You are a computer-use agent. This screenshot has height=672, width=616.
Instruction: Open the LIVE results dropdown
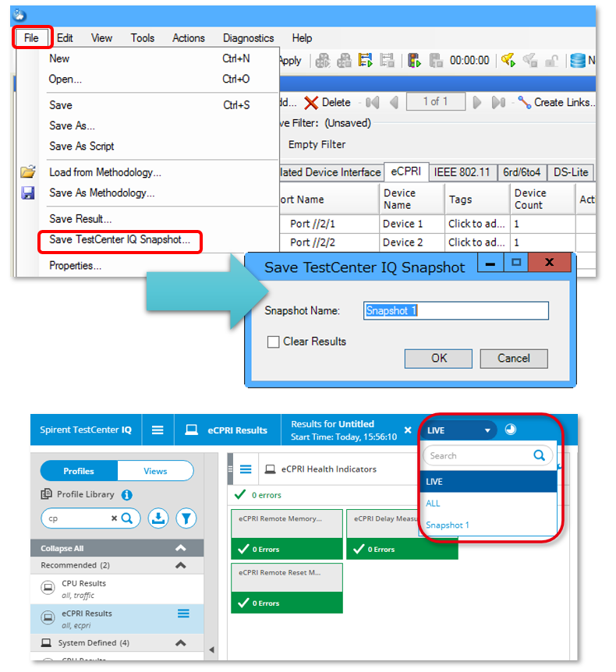pyautogui.click(x=458, y=430)
